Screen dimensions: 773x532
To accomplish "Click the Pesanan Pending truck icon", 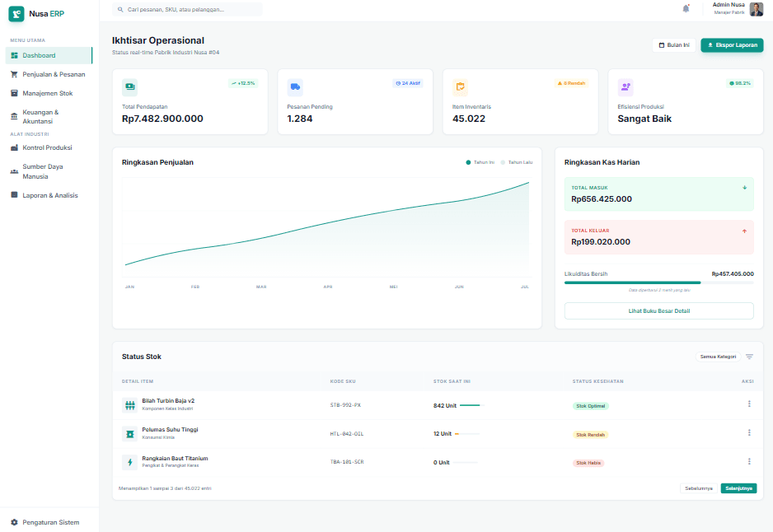I will (294, 85).
